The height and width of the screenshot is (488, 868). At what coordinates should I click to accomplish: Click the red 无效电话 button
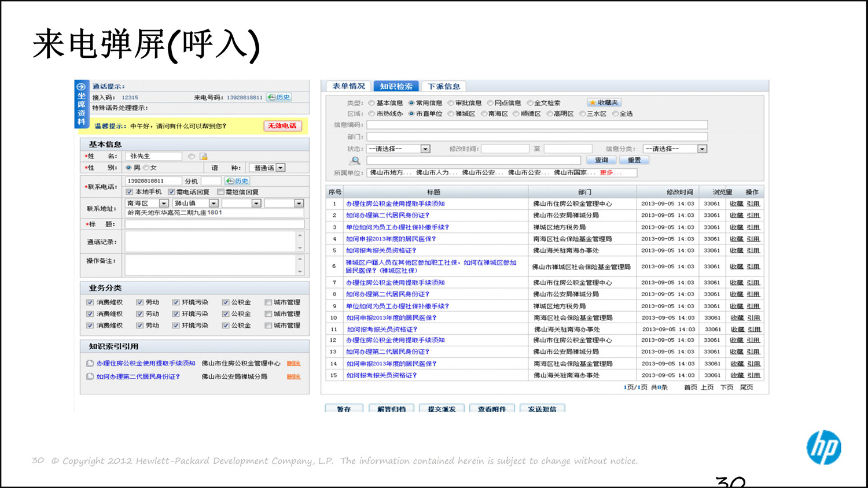tap(282, 125)
